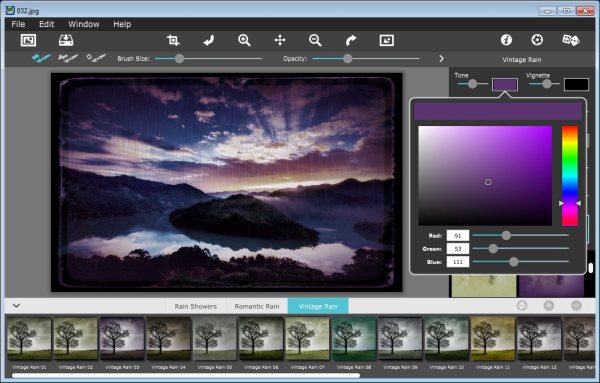The width and height of the screenshot is (600, 383).
Task: Click the add preset plus button
Action: click(549, 305)
